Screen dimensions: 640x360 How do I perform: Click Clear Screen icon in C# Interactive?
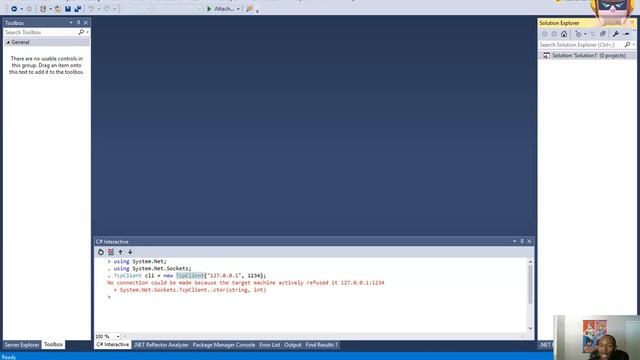pyautogui.click(x=111, y=252)
